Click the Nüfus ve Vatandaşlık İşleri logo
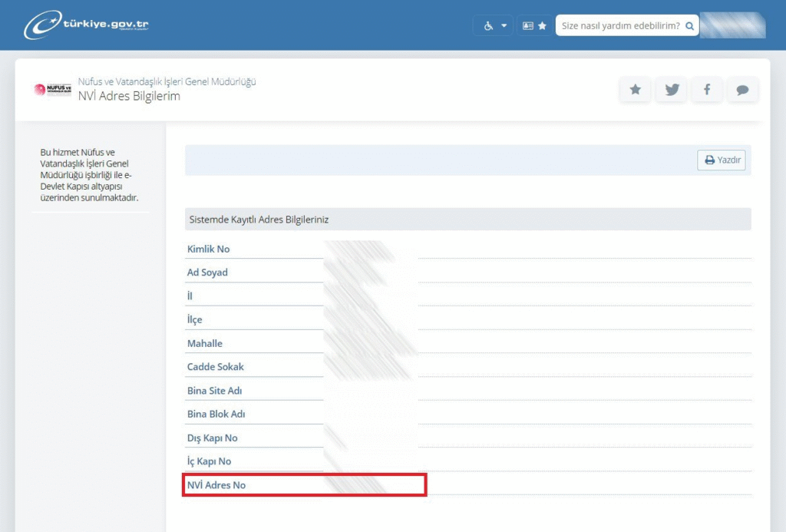 [x=53, y=90]
